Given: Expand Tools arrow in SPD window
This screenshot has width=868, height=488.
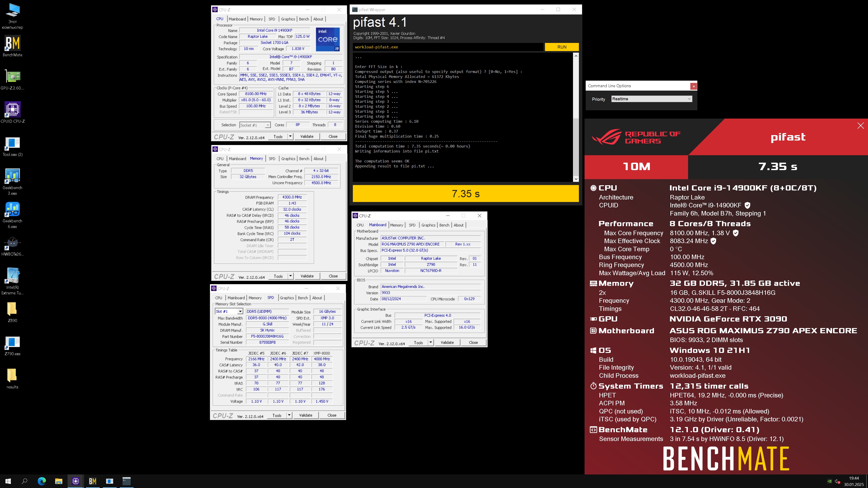Looking at the screenshot, I should [289, 415].
